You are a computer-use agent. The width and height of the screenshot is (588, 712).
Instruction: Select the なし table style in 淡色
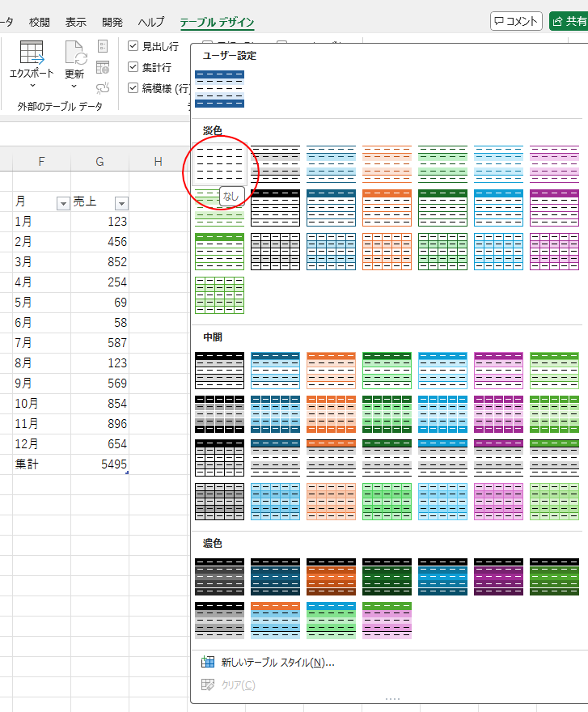pos(219,164)
